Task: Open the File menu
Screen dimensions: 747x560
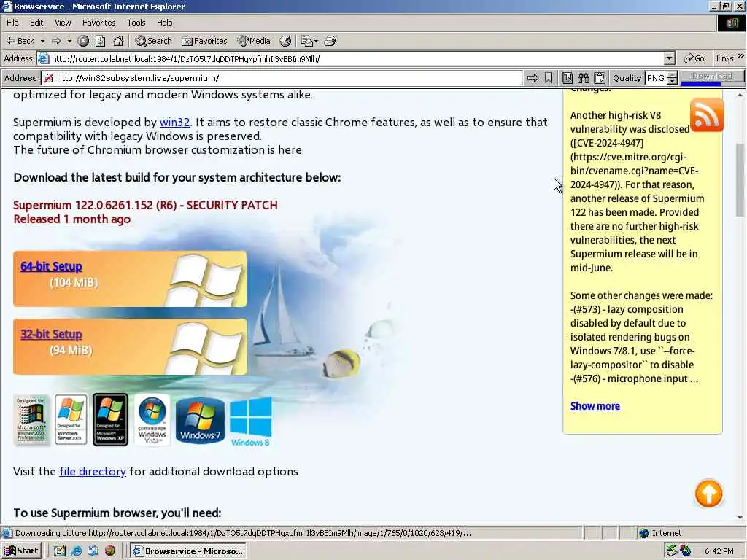Action: point(13,23)
